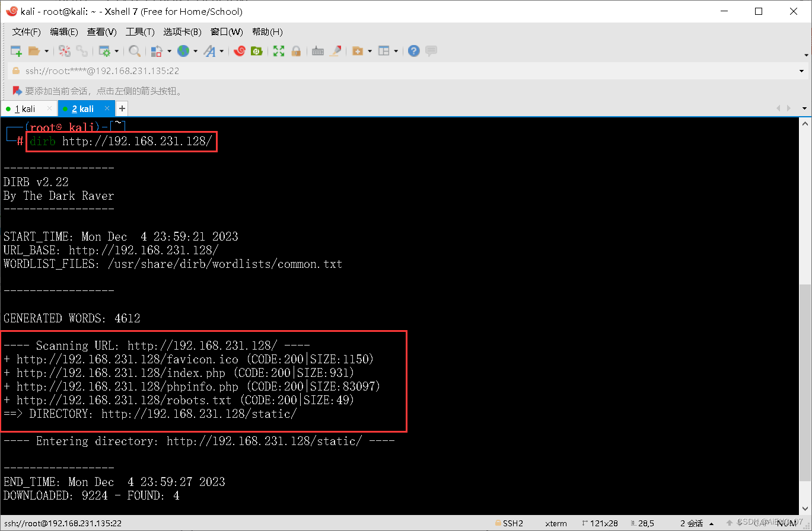Viewport: 812px width, 531px height.
Task: Click the robots.txt result line
Action: [x=179, y=400]
